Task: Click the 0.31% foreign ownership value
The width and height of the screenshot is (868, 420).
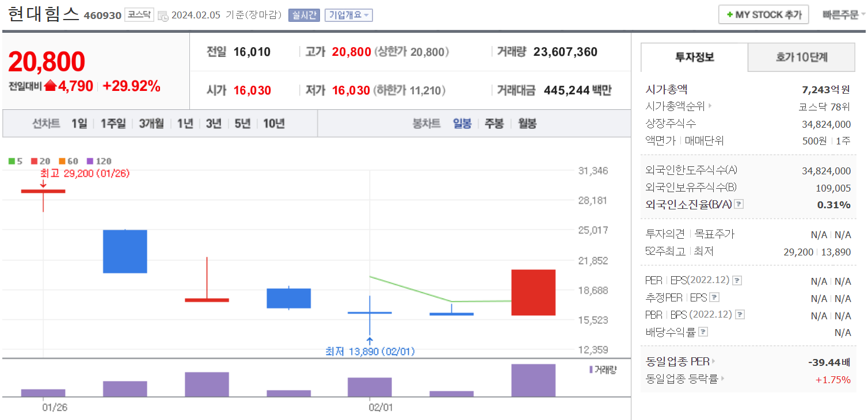Action: coord(834,205)
